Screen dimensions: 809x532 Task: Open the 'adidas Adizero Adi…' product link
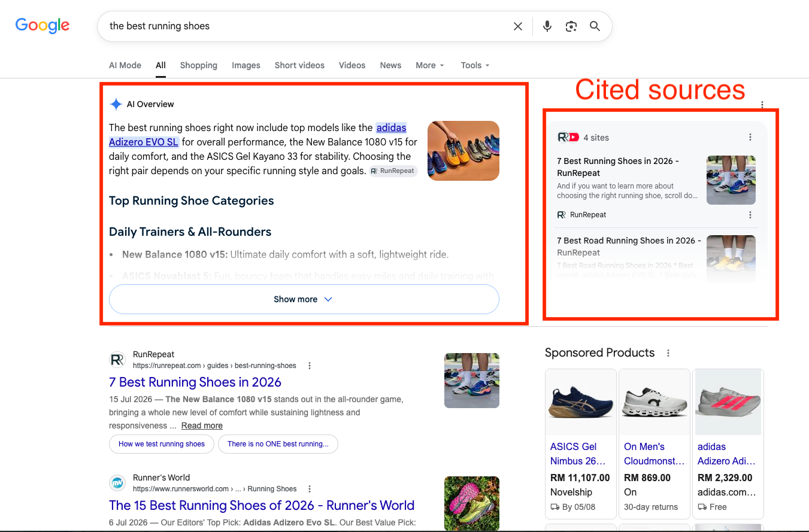click(x=726, y=454)
